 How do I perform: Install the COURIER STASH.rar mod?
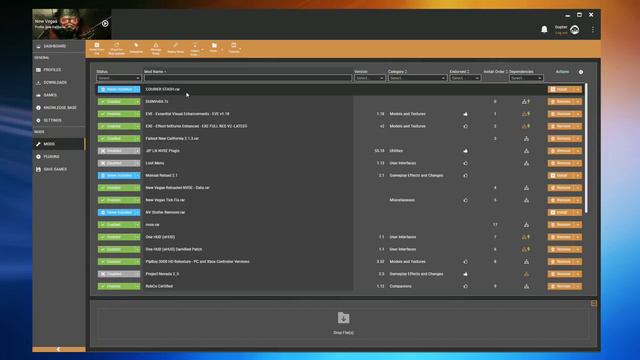pyautogui.click(x=561, y=89)
